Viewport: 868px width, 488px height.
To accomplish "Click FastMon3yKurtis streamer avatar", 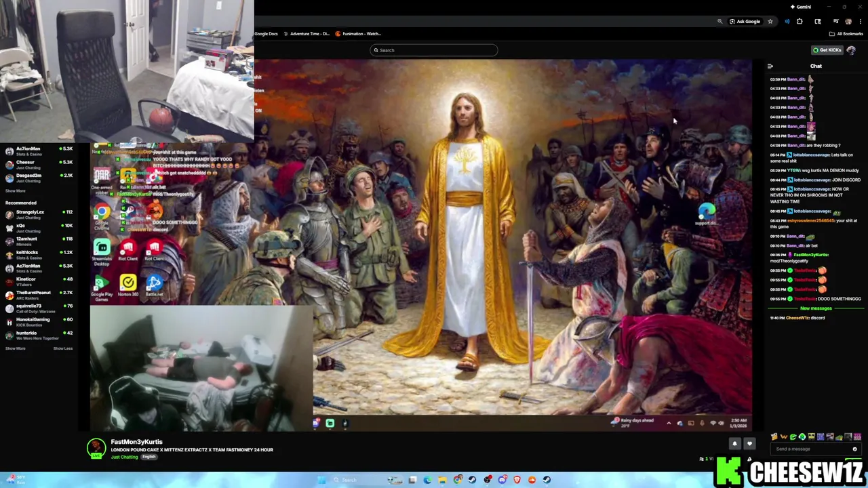I will click(96, 448).
